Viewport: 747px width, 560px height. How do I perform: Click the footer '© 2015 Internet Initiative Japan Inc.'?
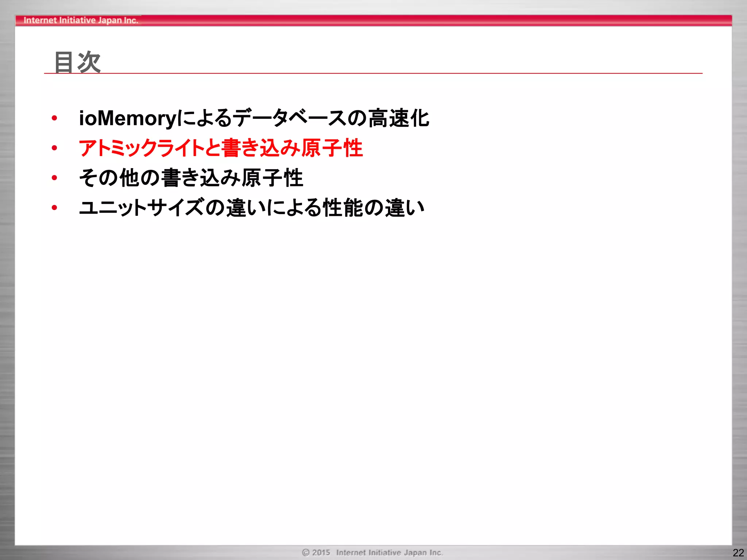point(372,552)
